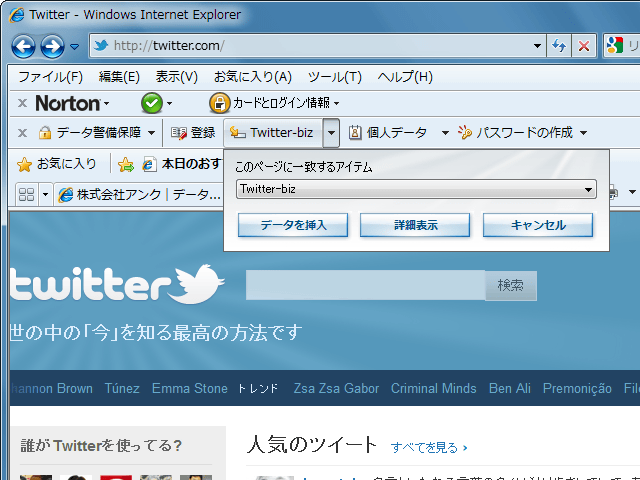The image size is (640, 480).
Task: Open the ファイル(F) menu
Action: pyautogui.click(x=50, y=77)
